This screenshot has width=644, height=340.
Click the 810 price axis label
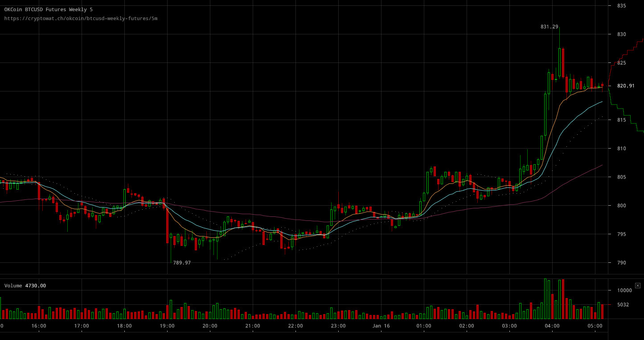tap(622, 149)
